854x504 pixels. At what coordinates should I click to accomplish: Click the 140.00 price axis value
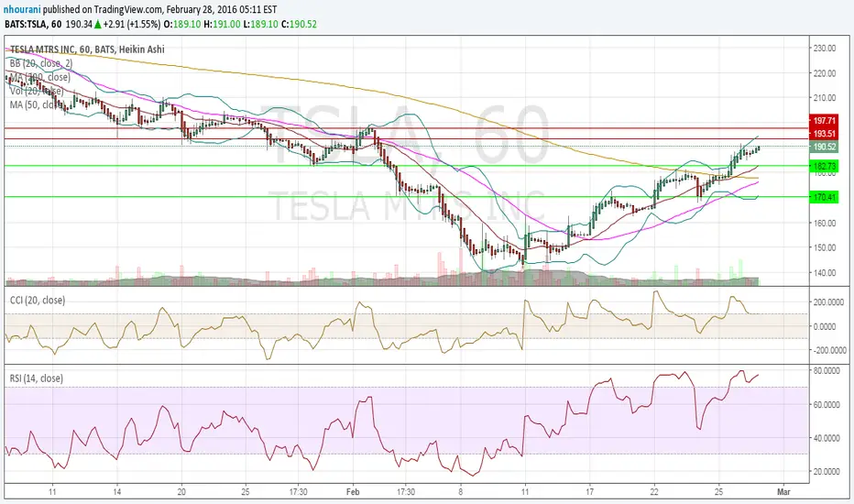pos(825,272)
